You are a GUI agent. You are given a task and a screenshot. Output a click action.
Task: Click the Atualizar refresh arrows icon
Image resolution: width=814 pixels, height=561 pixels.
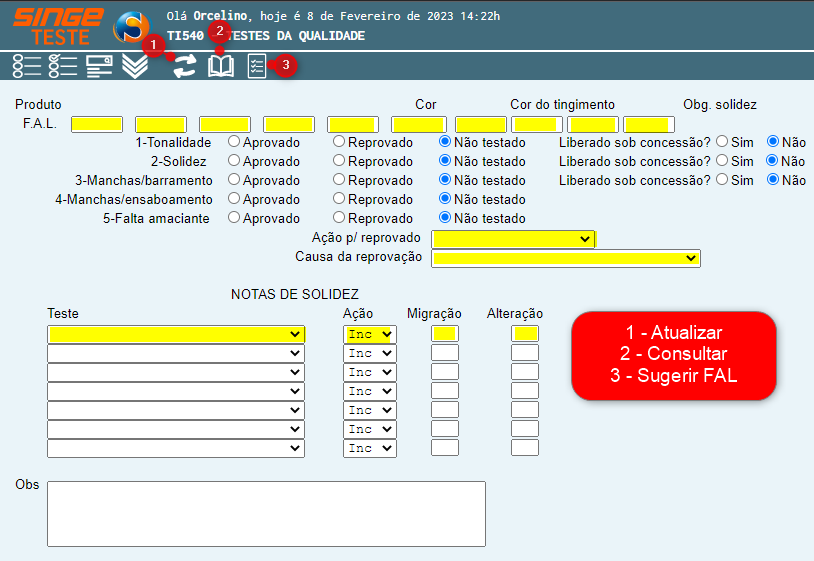[x=184, y=67]
